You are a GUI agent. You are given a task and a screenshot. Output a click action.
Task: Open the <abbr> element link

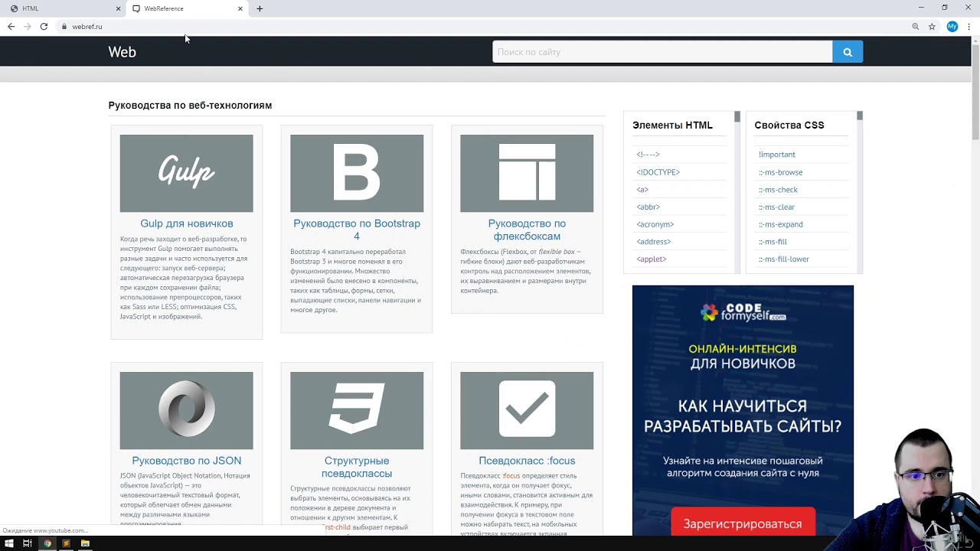pyautogui.click(x=648, y=207)
